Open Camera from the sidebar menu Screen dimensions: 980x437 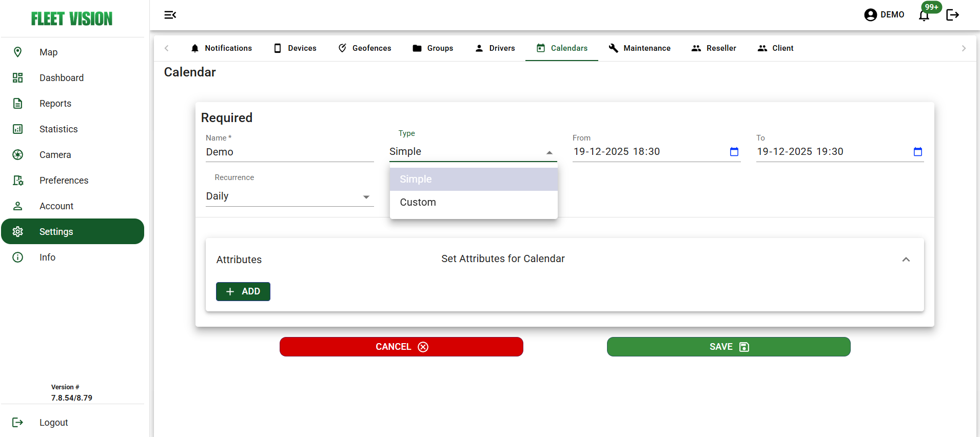[x=72, y=154]
